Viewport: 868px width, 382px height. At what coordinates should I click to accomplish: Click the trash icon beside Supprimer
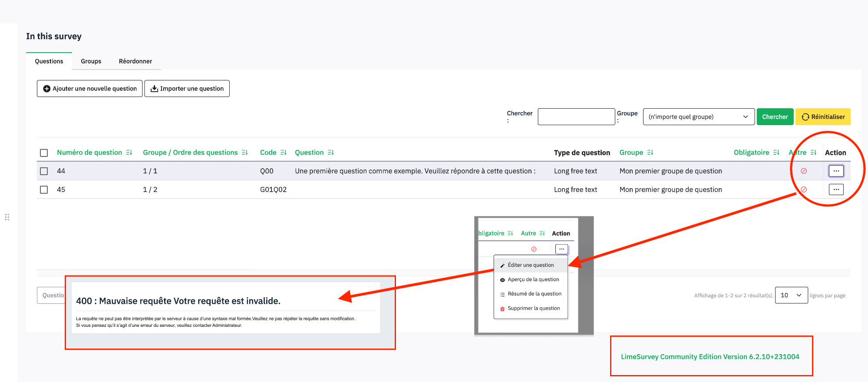point(502,309)
